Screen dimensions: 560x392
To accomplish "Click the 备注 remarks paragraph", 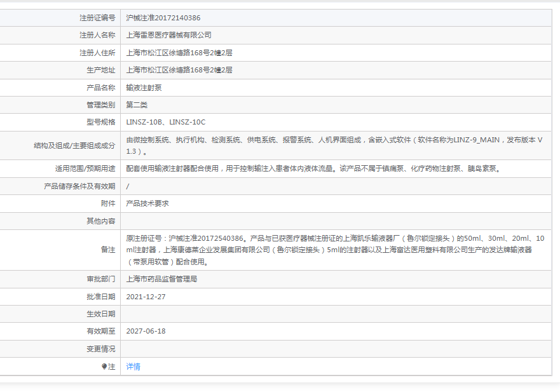I will tap(335, 250).
